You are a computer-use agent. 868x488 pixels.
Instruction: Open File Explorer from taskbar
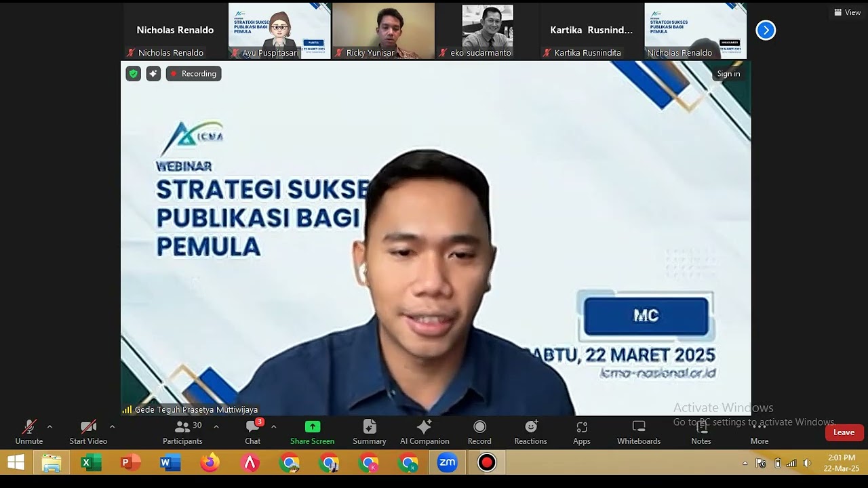52,463
